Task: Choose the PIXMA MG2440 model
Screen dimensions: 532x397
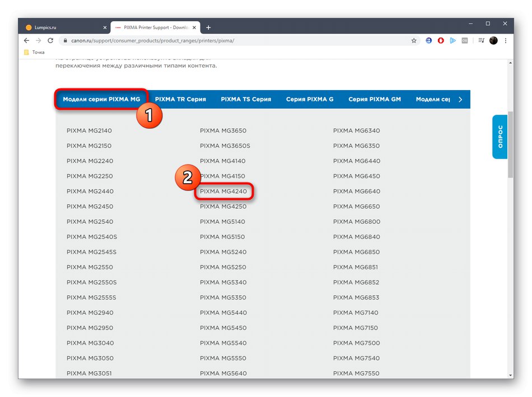Action: pos(90,192)
